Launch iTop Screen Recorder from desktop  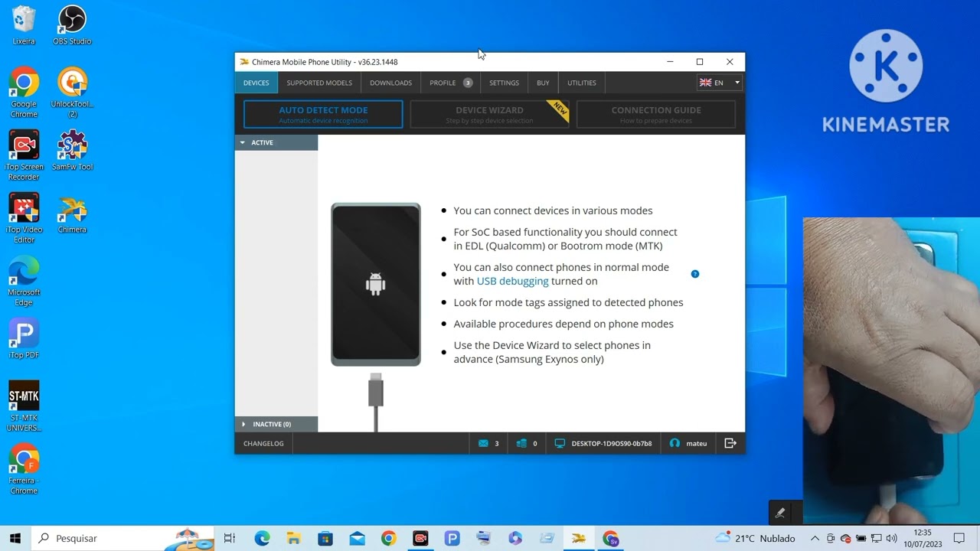click(x=24, y=155)
